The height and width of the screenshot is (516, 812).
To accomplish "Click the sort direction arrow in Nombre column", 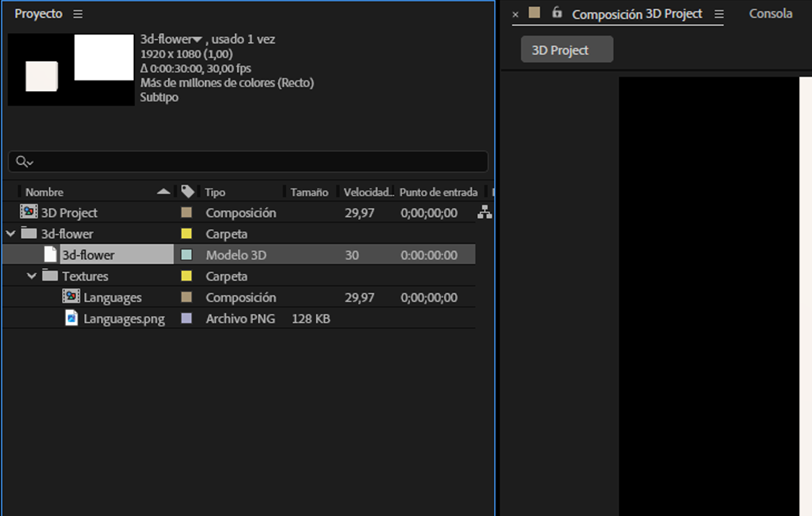I will coord(163,192).
